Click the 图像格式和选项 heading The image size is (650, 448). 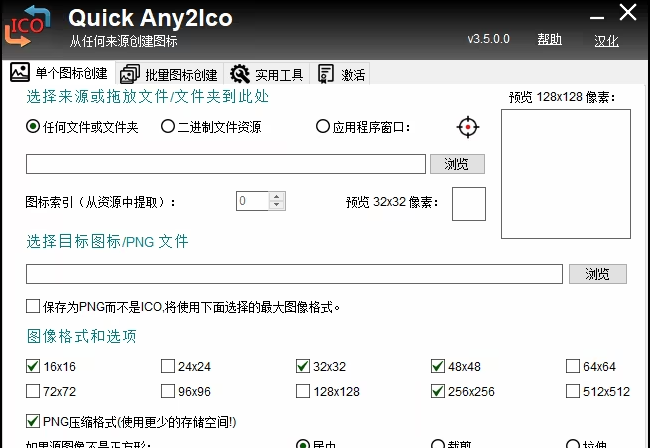coord(82,336)
